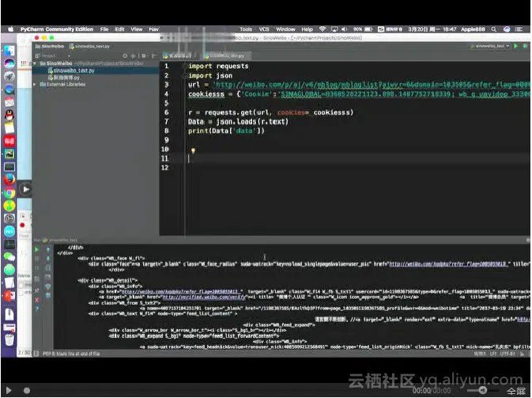Go down the stack trace with the down arrow
Screen dimensions: 532x398
[48, 259]
